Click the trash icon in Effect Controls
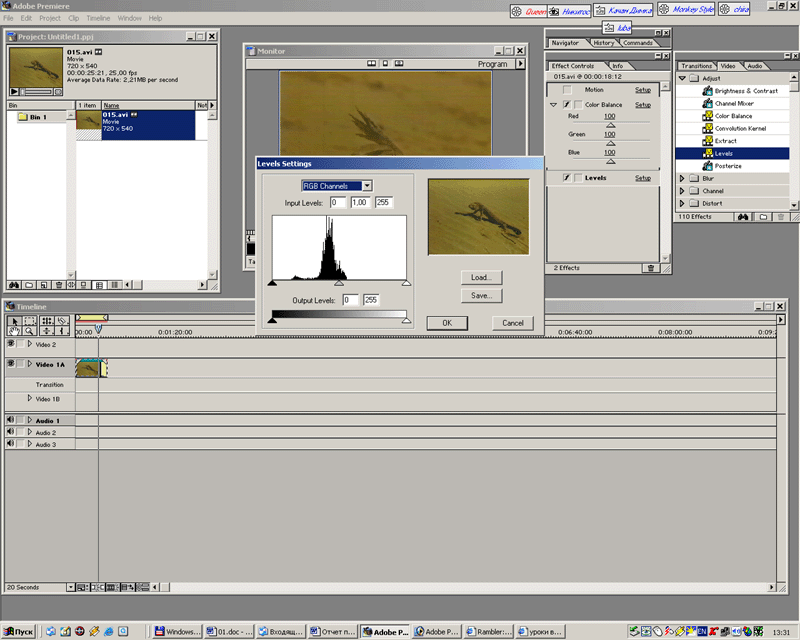Viewport: 800px width, 640px height. pyautogui.click(x=651, y=268)
